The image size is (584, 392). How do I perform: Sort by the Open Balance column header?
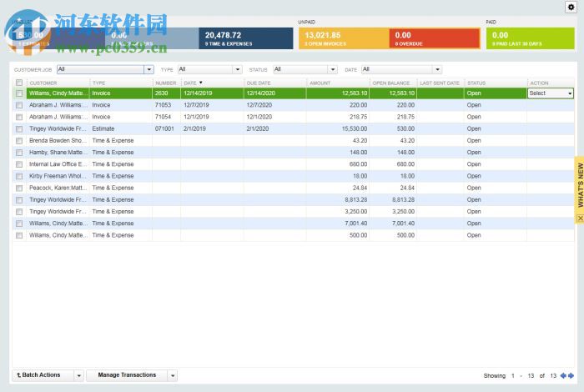tap(391, 83)
